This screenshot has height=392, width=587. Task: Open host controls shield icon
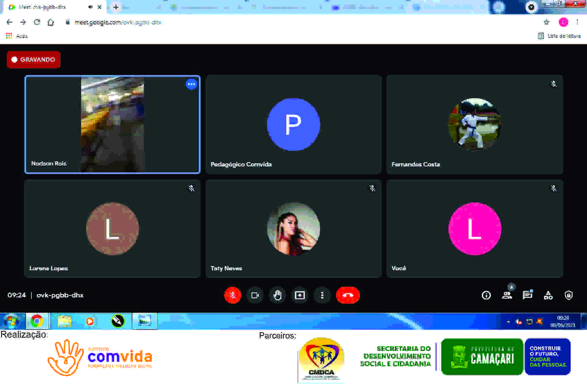click(569, 295)
